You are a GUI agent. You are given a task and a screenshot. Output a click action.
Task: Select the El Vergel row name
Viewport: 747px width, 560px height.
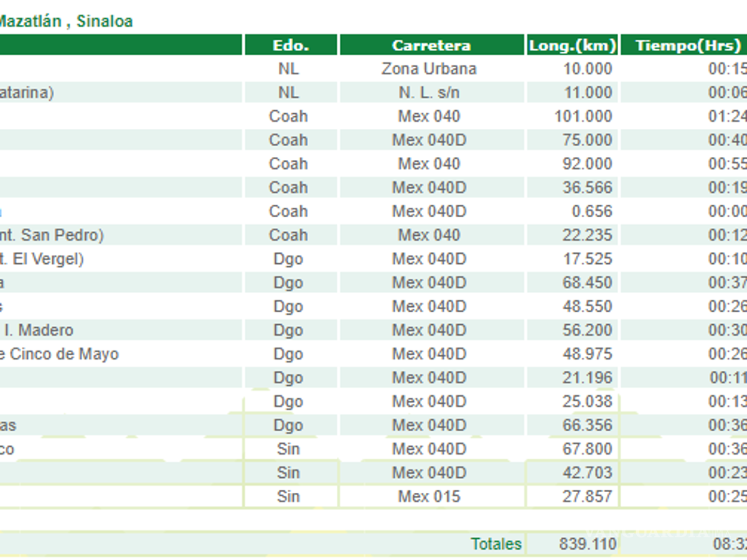pos(42,259)
